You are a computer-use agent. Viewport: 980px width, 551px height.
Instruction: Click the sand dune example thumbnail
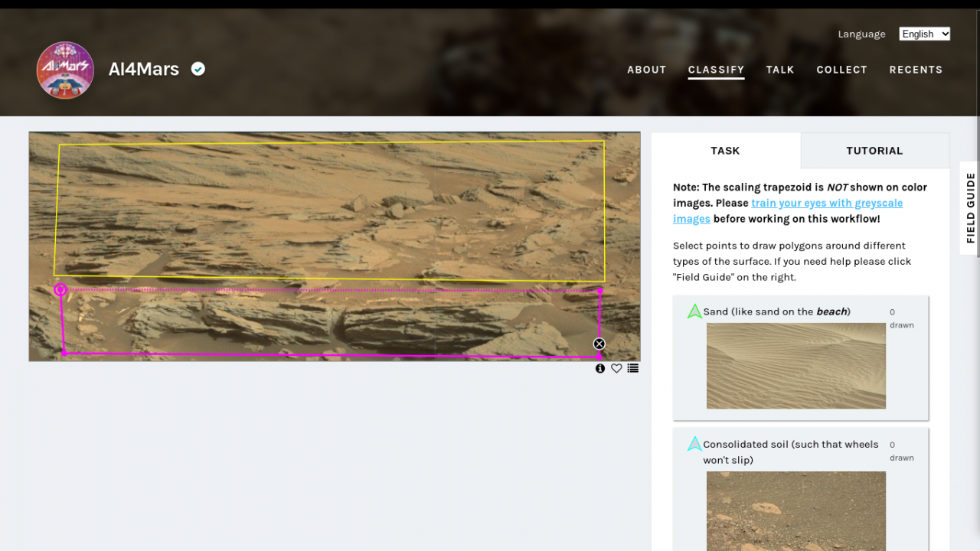[x=796, y=366]
